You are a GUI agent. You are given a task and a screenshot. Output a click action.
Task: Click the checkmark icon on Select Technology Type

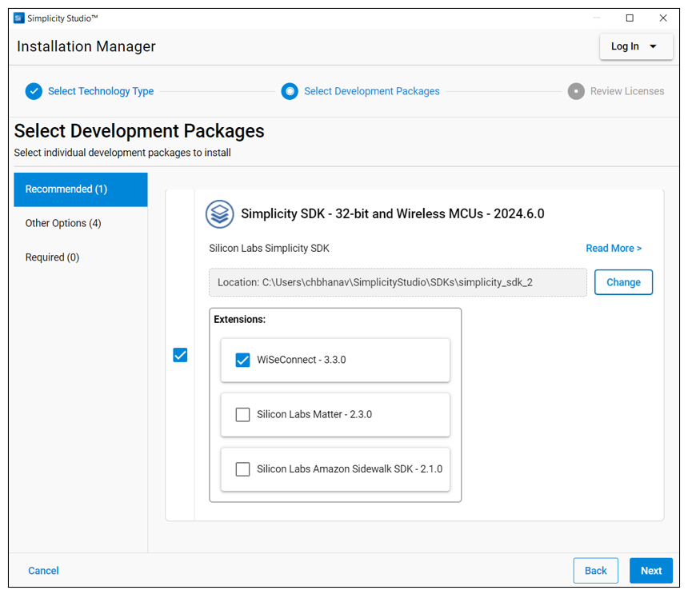(x=34, y=91)
